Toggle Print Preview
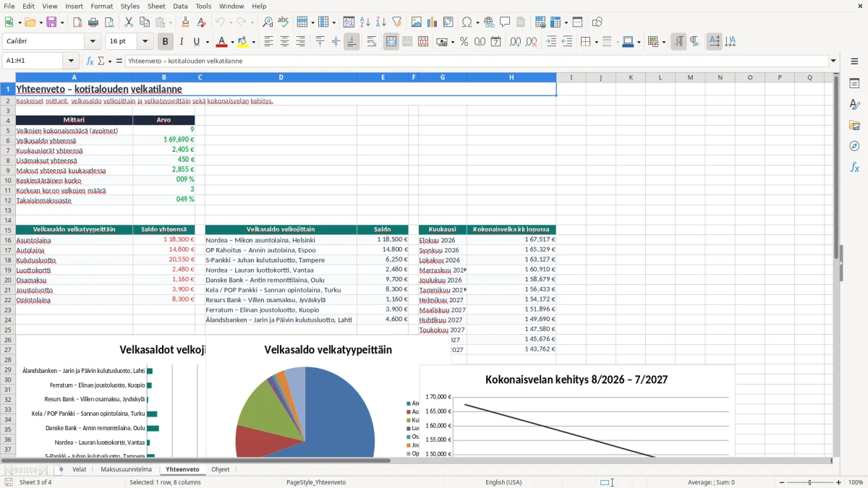The image size is (868, 488). pos(108,22)
